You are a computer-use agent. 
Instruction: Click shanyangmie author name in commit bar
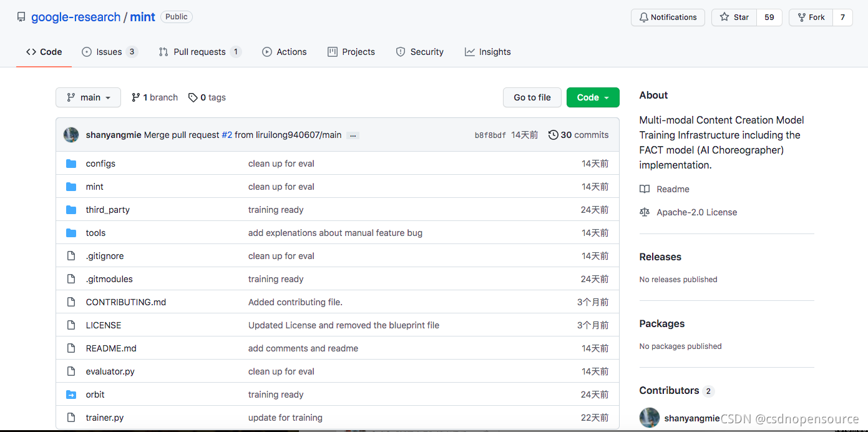click(114, 135)
